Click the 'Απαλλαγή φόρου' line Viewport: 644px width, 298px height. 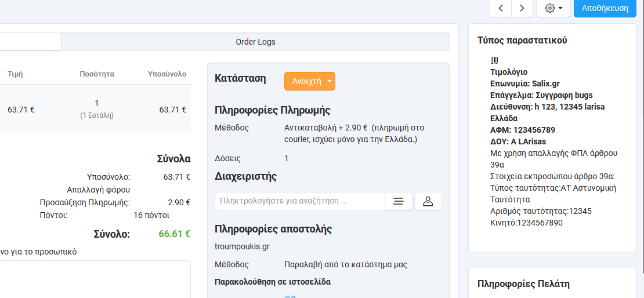[x=99, y=190]
